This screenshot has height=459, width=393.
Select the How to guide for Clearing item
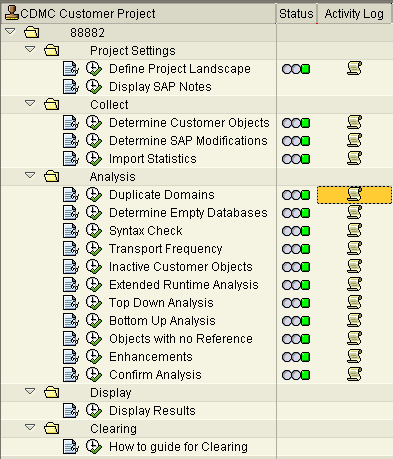pyautogui.click(x=178, y=447)
